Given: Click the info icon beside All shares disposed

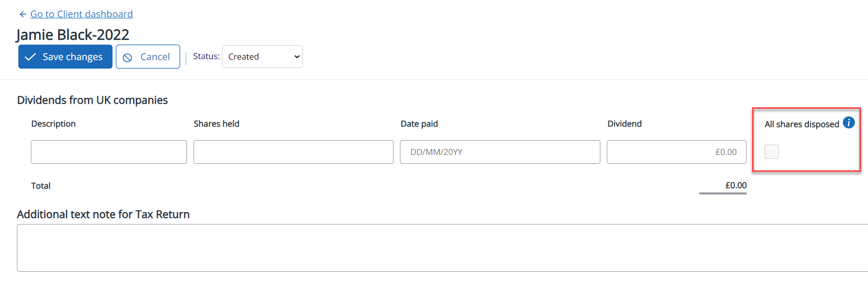Looking at the screenshot, I should click(849, 123).
